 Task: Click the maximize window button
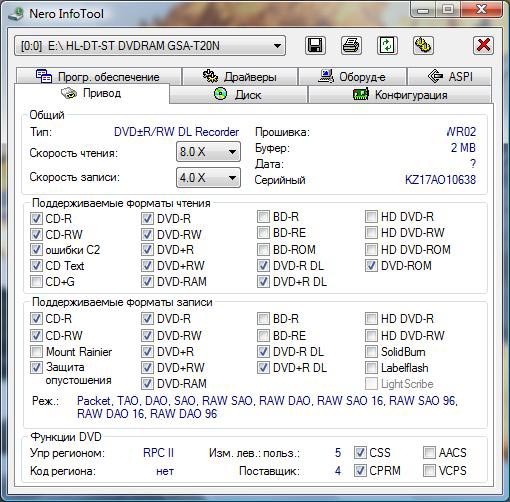[448, 10]
